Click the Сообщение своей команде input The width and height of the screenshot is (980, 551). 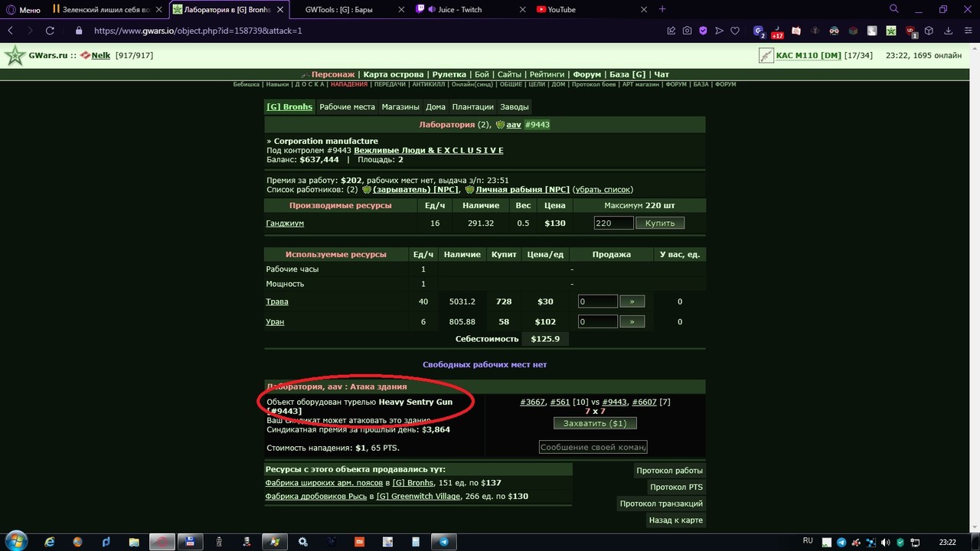(x=593, y=447)
